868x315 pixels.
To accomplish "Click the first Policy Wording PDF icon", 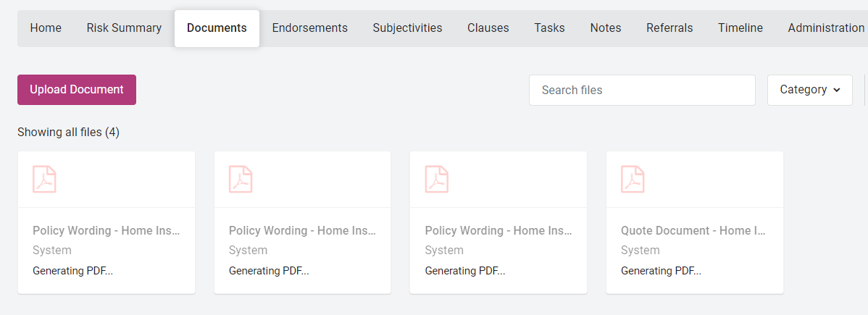I will [44, 179].
